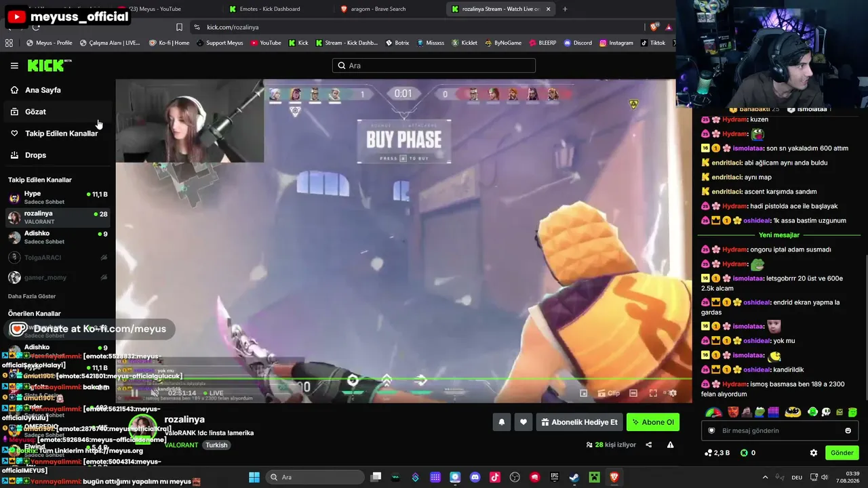This screenshot has height=488, width=868.
Task: Report the stream with warning icon
Action: point(670,445)
